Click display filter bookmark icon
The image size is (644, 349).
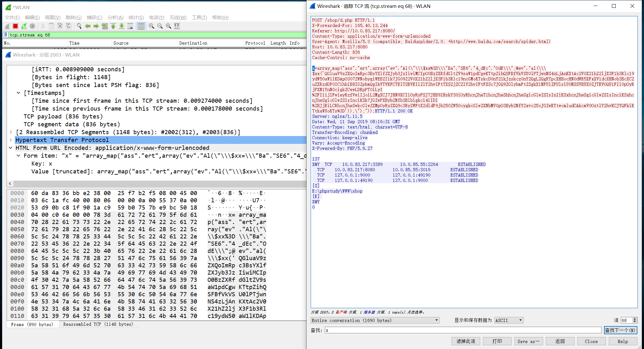(5, 35)
